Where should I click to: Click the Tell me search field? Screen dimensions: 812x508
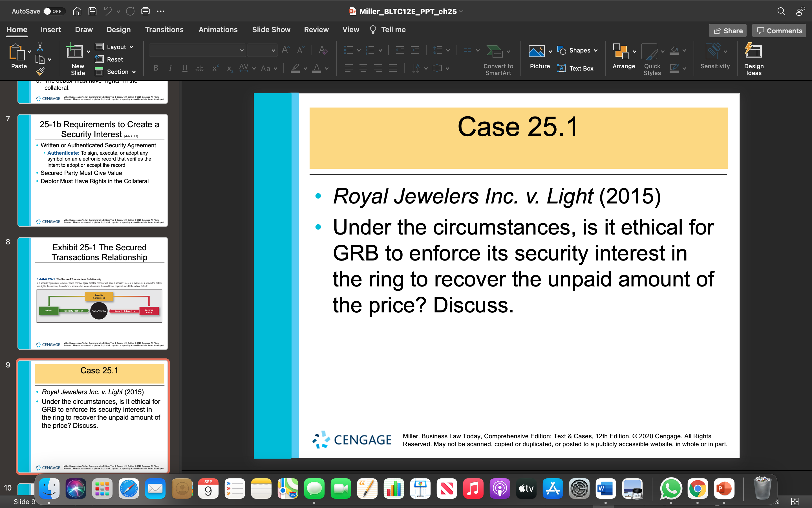388,30
